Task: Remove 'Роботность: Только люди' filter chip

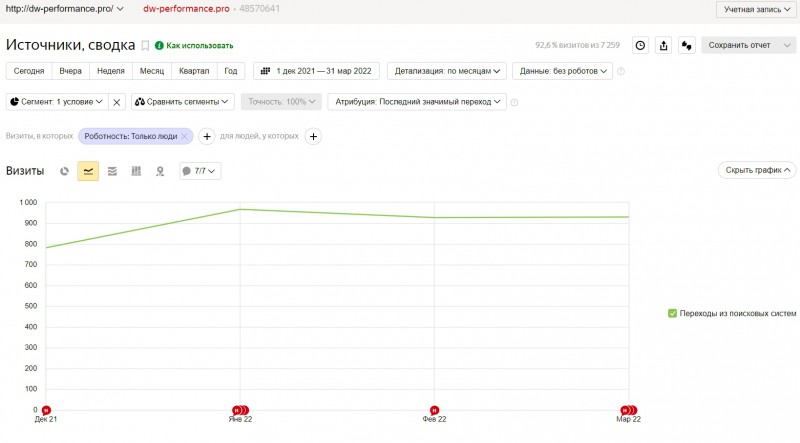Action: [185, 136]
